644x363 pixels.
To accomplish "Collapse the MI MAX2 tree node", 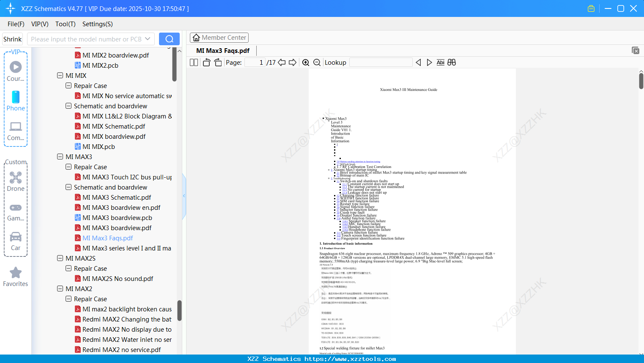I will pos(60,289).
